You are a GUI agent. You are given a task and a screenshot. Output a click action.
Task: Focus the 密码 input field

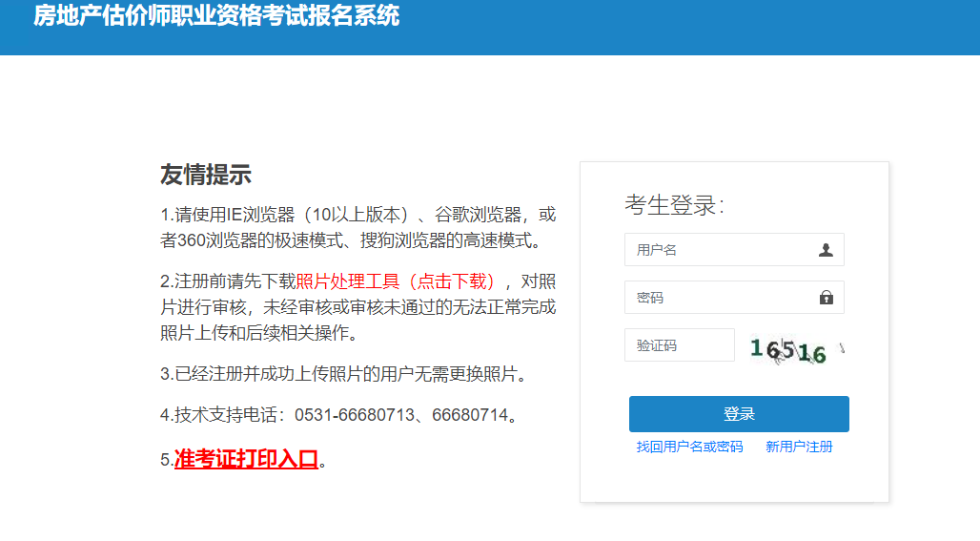tap(720, 298)
